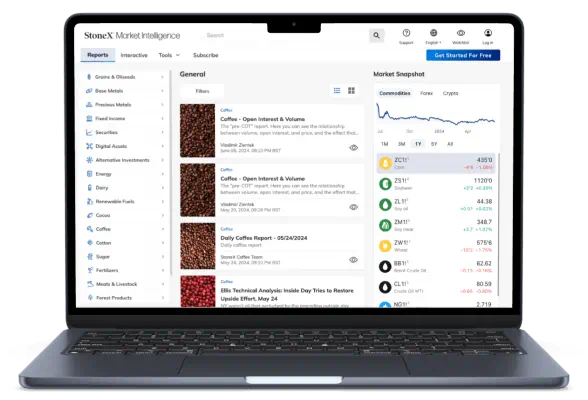The height and width of the screenshot is (400, 588).
Task: Switch reports to grid view icon
Action: 351,91
